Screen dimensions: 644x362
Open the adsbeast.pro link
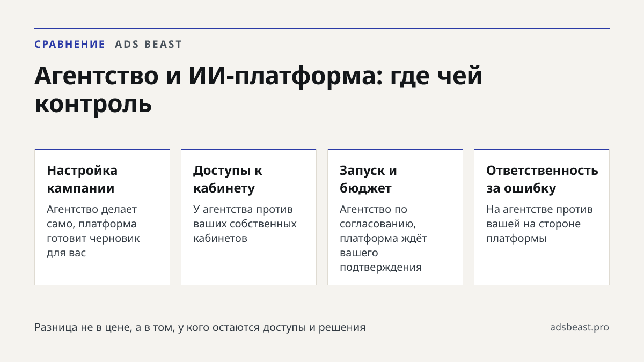pos(580,327)
